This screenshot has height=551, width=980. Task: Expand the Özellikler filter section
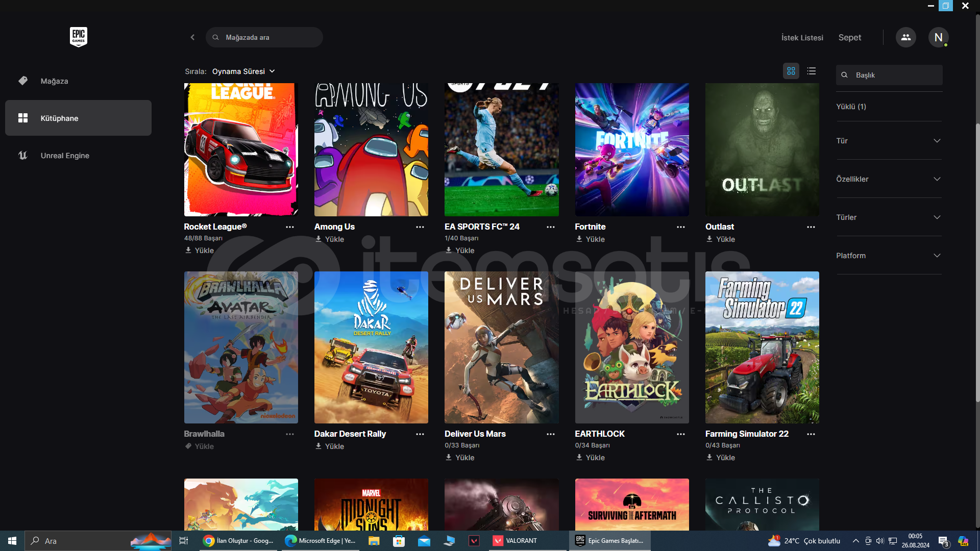[888, 179]
